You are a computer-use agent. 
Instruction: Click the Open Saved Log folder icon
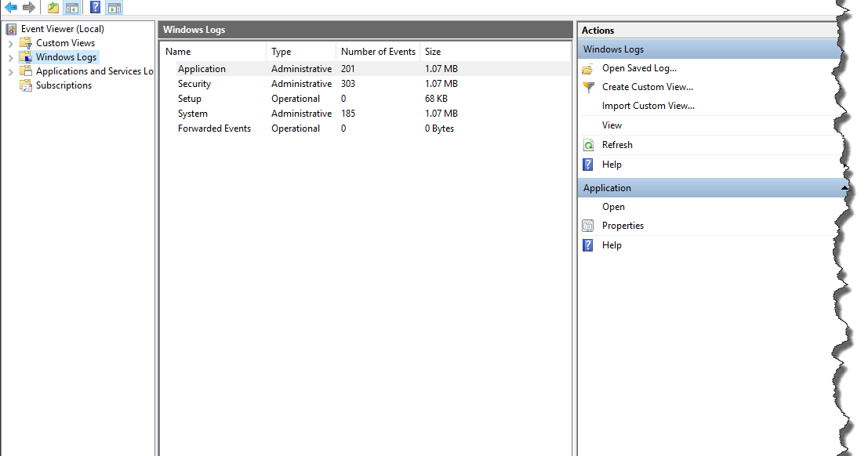587,68
